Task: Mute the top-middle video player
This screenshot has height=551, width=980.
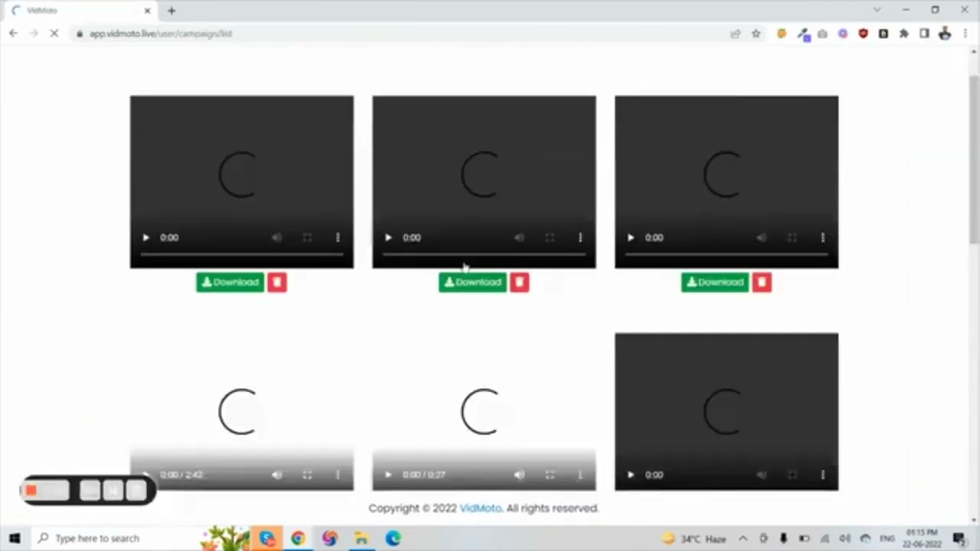Action: (x=519, y=237)
